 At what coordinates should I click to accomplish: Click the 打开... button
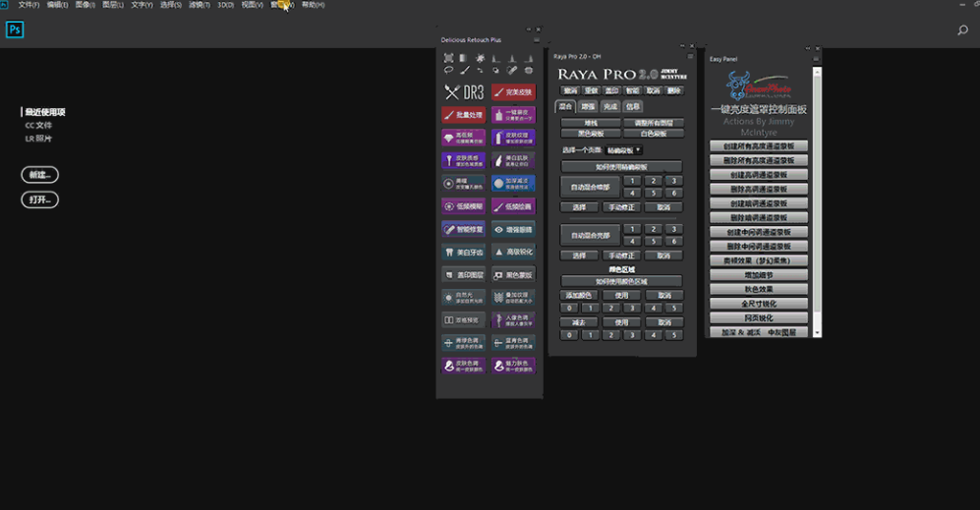point(39,199)
